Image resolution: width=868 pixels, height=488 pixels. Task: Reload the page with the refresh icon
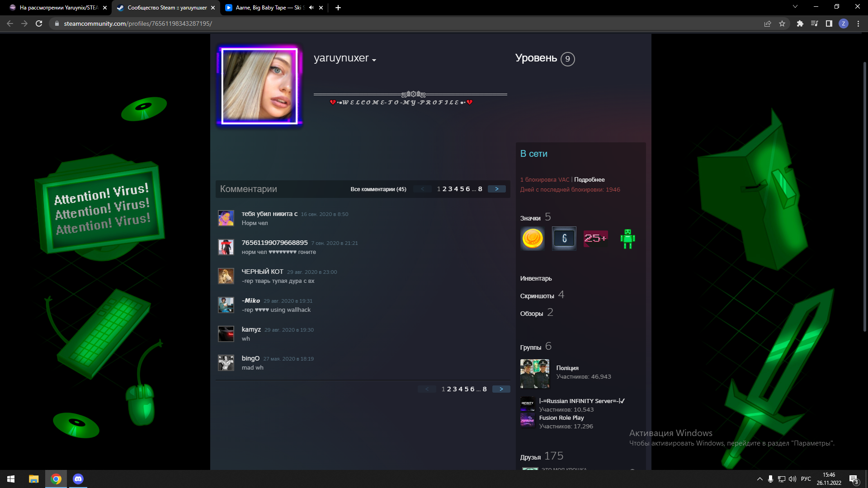[x=39, y=23]
